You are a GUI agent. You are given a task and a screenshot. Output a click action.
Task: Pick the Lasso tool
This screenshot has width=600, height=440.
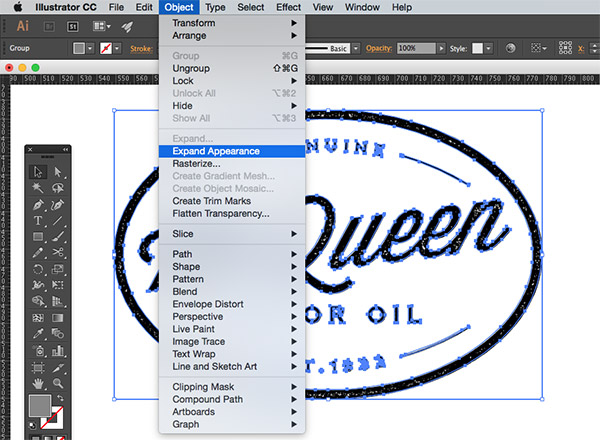[x=58, y=188]
